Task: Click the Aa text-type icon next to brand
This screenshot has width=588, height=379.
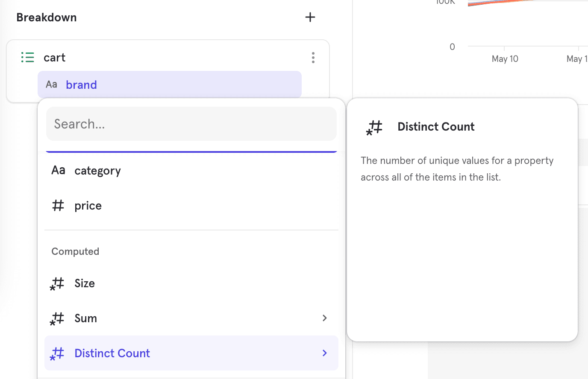Action: click(51, 84)
